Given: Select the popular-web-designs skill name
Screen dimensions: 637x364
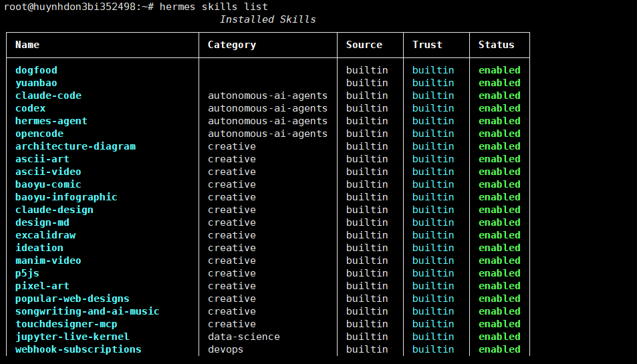Looking at the screenshot, I should (x=72, y=299).
